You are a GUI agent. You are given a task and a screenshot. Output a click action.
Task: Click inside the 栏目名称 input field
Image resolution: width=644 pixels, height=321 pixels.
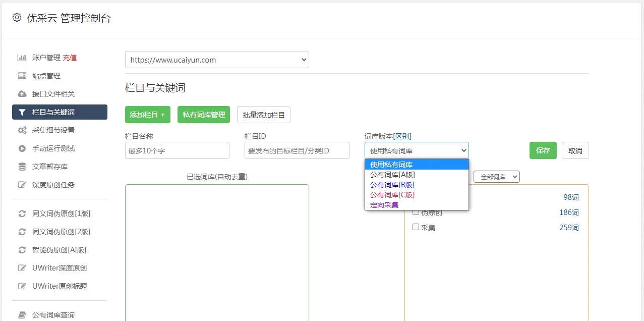(177, 150)
